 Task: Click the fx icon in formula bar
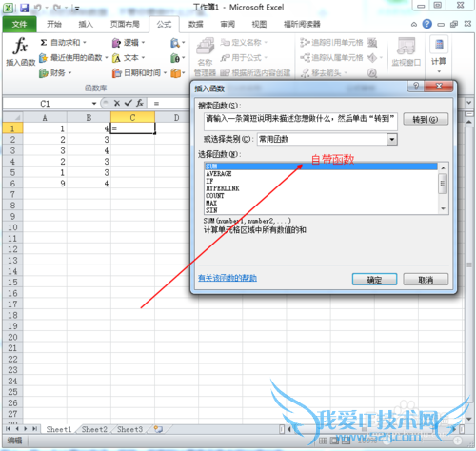pos(140,103)
